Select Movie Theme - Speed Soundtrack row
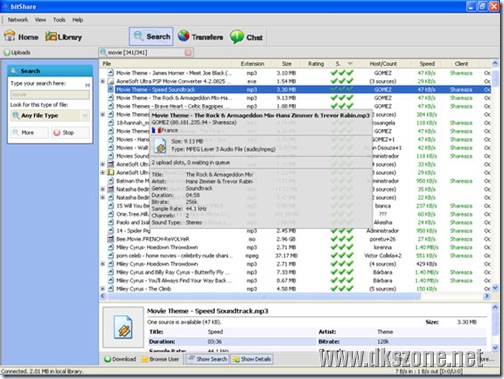Image resolution: width=504 pixels, height=379 pixels. (298, 89)
